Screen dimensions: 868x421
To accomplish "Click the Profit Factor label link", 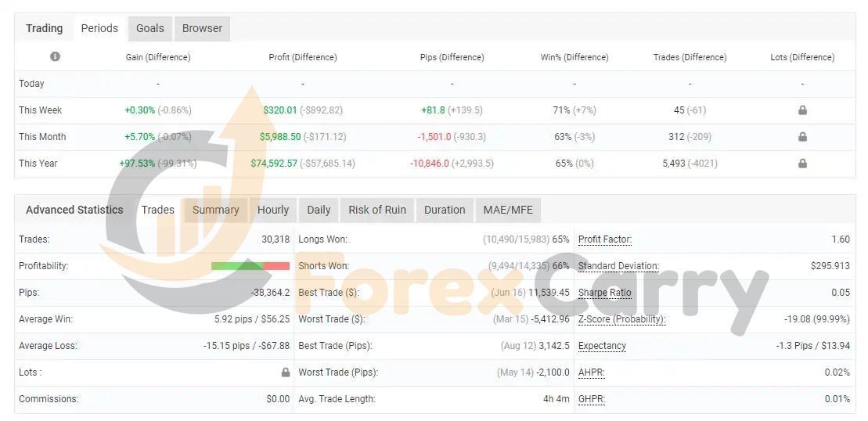I will click(605, 239).
